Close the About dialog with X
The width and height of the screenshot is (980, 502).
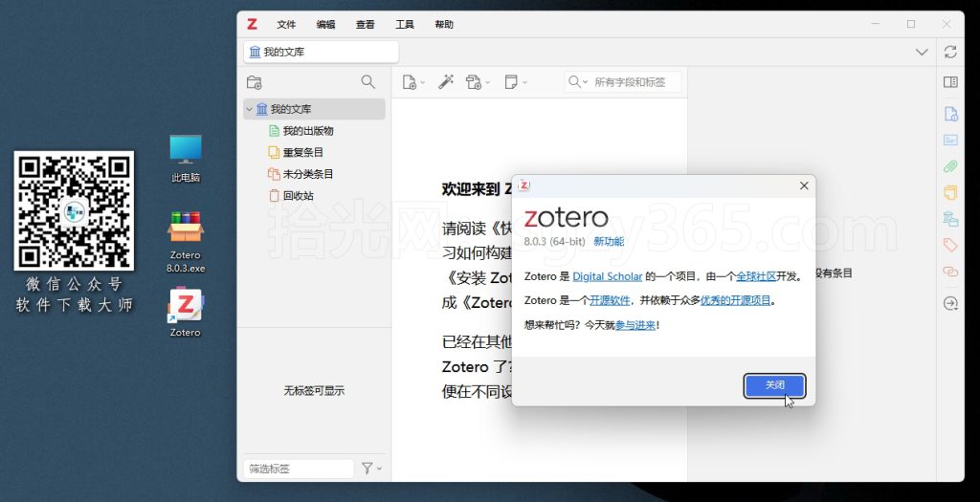[804, 186]
